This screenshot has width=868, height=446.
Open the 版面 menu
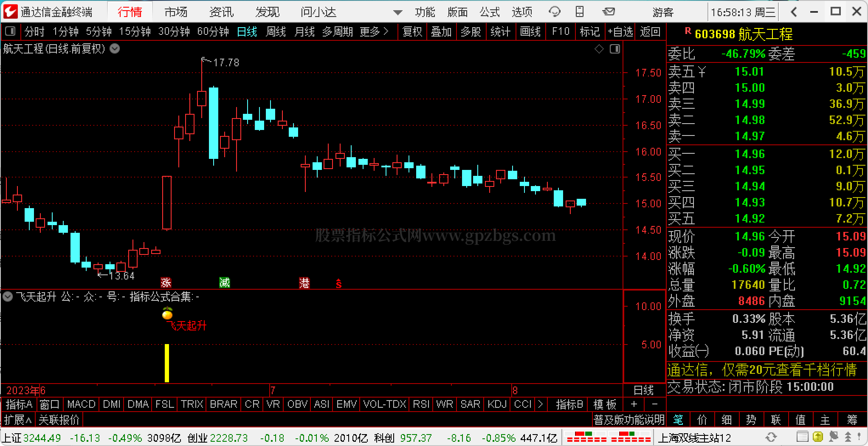pyautogui.click(x=457, y=12)
